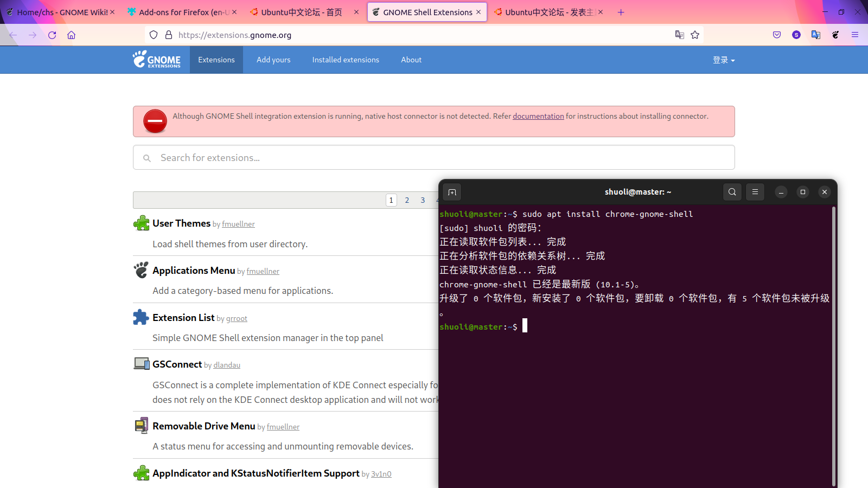Click the Search for extensions field
The height and width of the screenshot is (488, 868).
coord(434,157)
